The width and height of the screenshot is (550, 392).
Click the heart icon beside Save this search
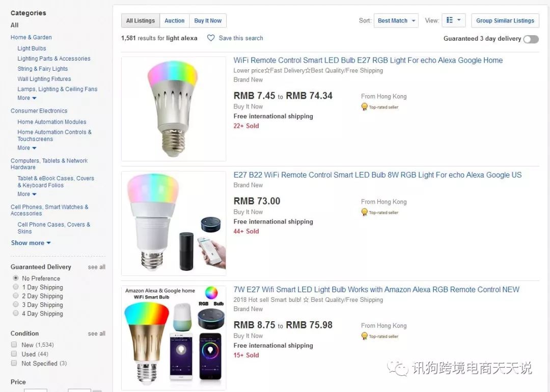point(211,38)
